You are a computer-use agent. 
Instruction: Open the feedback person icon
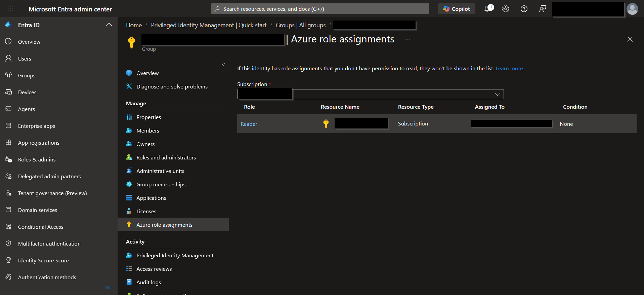(542, 9)
